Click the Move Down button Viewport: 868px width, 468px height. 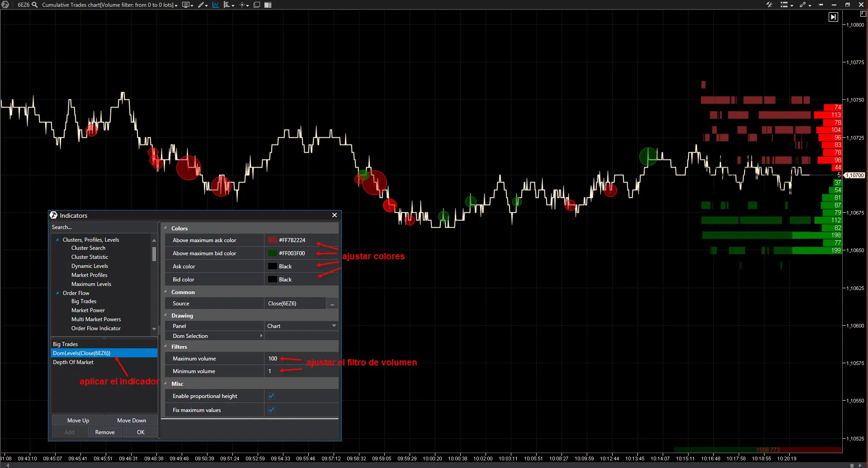pos(132,420)
